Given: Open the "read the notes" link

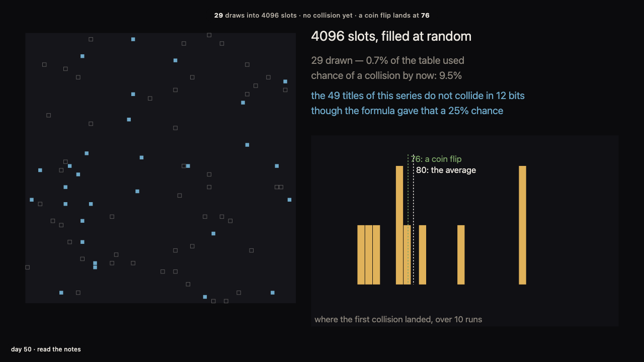Looking at the screenshot, I should click(59, 349).
